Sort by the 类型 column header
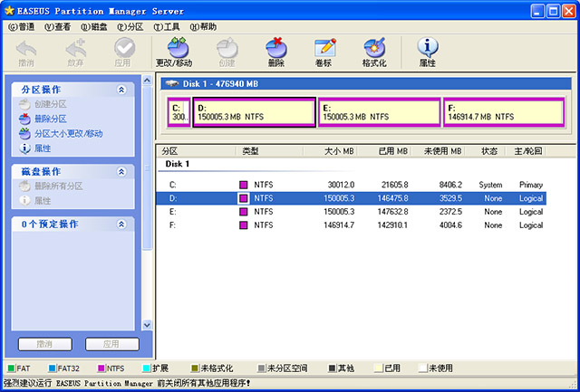 point(270,151)
